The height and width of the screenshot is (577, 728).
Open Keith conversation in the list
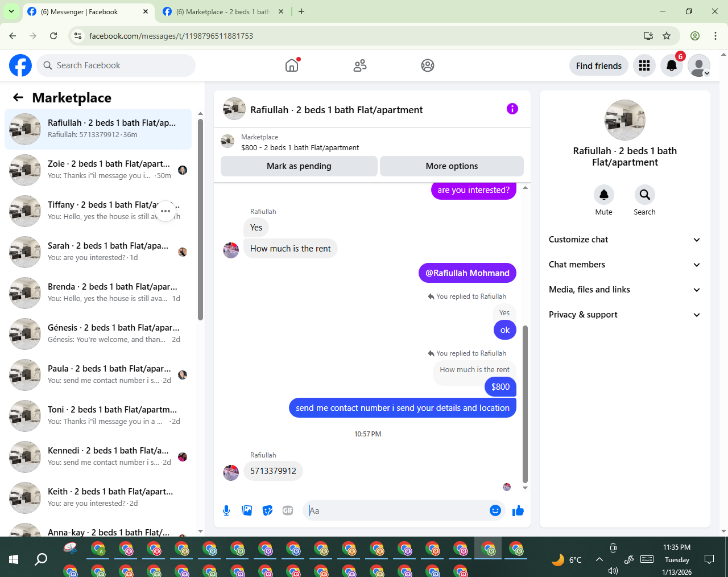98,498
